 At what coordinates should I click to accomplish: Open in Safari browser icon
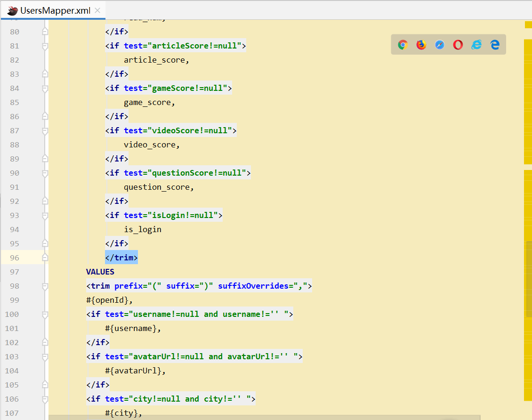tap(439, 44)
